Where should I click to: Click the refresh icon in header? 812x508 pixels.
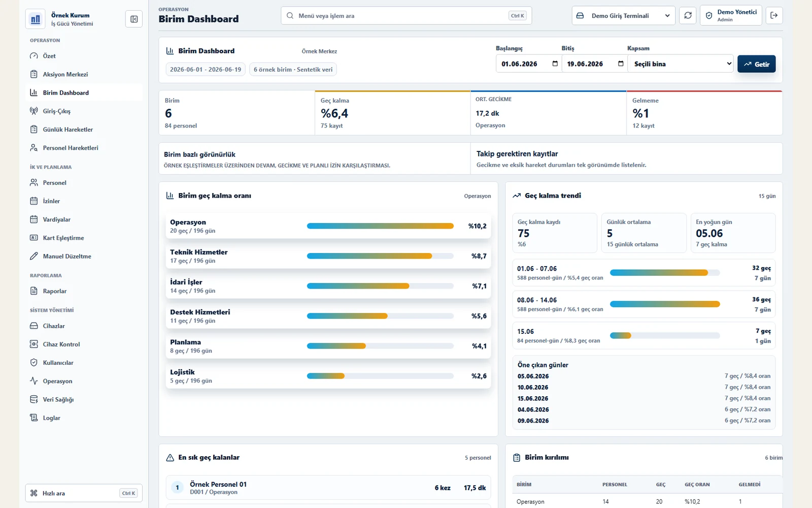(x=688, y=15)
